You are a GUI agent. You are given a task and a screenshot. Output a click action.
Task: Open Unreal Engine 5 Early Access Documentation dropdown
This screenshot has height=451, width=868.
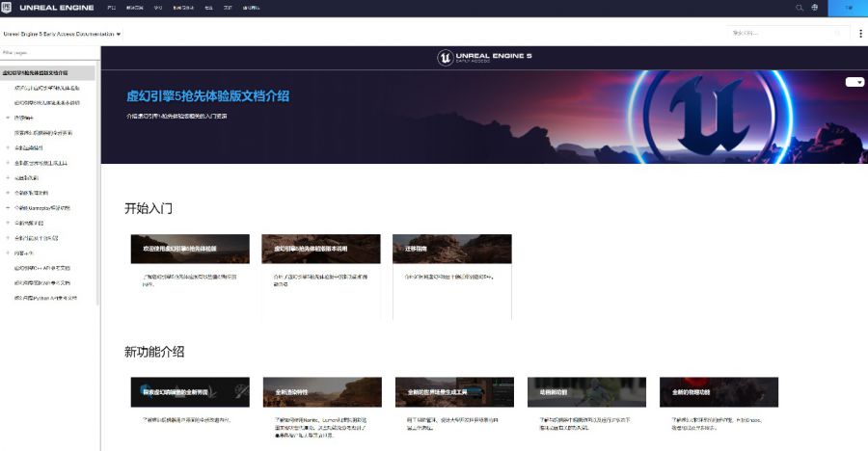pos(62,34)
